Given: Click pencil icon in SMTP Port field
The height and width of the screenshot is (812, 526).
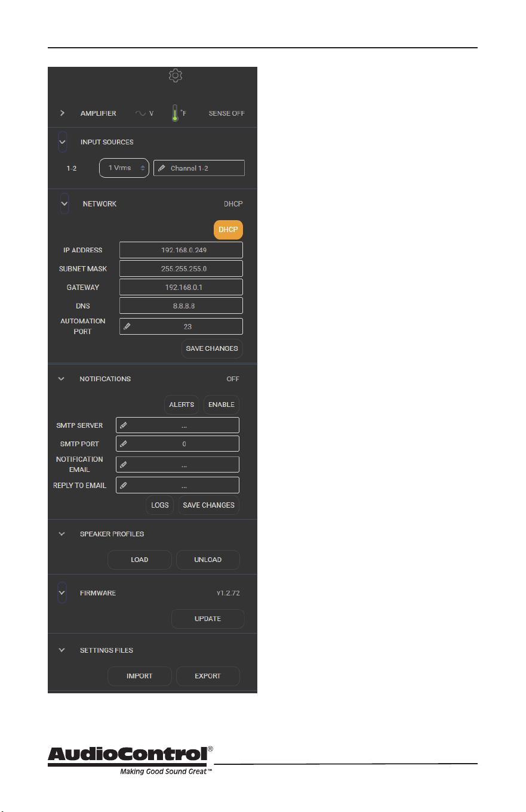Looking at the screenshot, I should 124,444.
